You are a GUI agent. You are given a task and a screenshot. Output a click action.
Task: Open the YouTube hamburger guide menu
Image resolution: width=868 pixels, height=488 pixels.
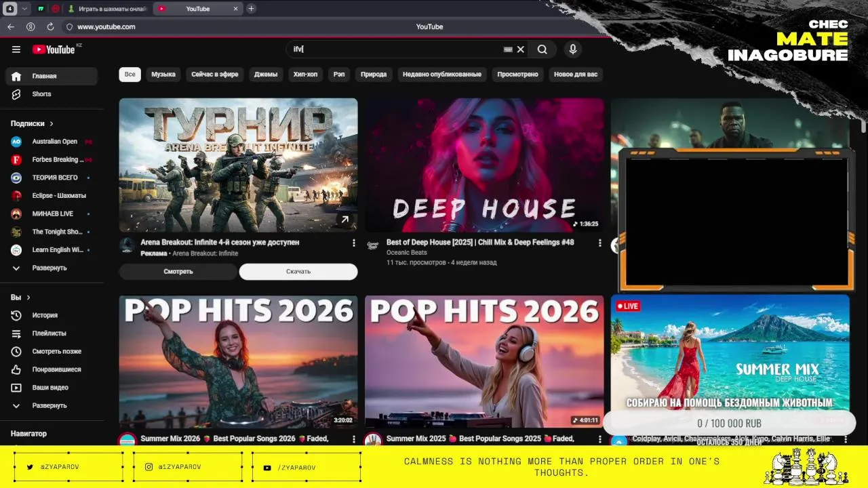pyautogui.click(x=16, y=49)
